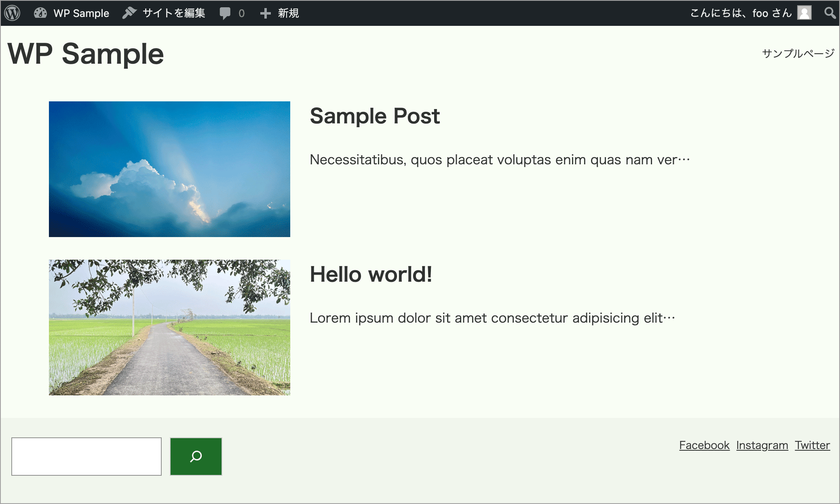Select サイトを編集 in admin bar
This screenshot has height=504, width=840.
pos(174,13)
